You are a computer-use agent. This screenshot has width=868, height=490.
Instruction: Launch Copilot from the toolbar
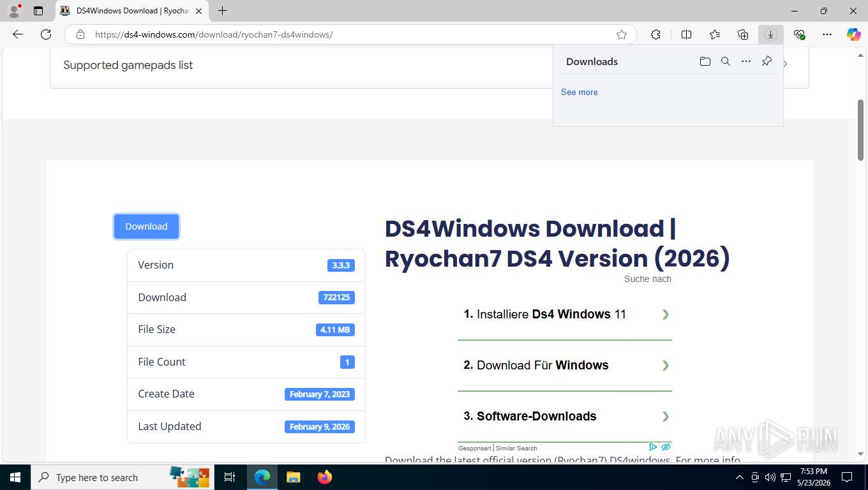click(x=853, y=34)
